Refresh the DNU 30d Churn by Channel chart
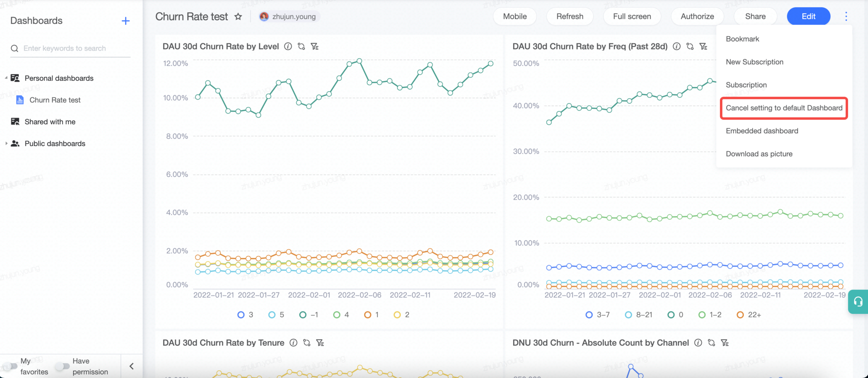The height and width of the screenshot is (378, 868). click(x=711, y=343)
